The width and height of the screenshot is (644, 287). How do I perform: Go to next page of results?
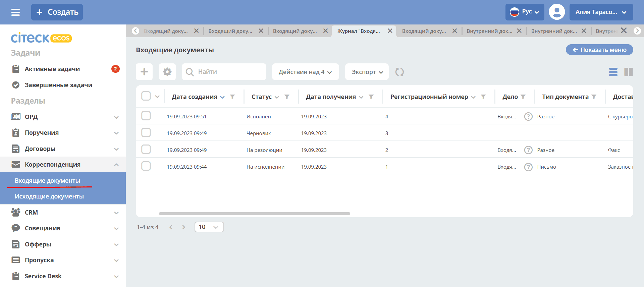point(183,227)
